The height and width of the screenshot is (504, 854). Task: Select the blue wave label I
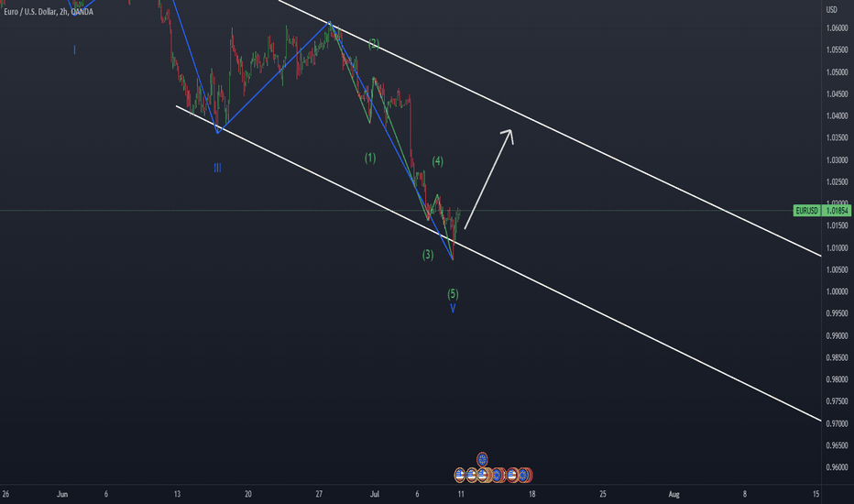pos(74,50)
